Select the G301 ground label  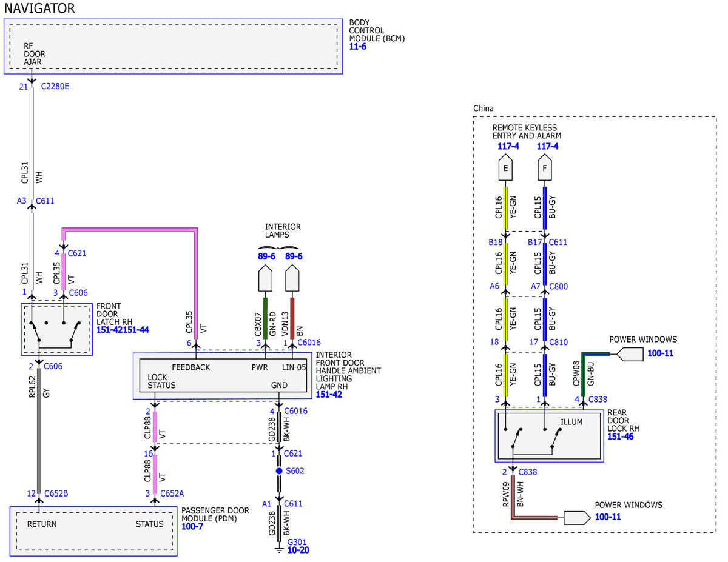point(297,542)
